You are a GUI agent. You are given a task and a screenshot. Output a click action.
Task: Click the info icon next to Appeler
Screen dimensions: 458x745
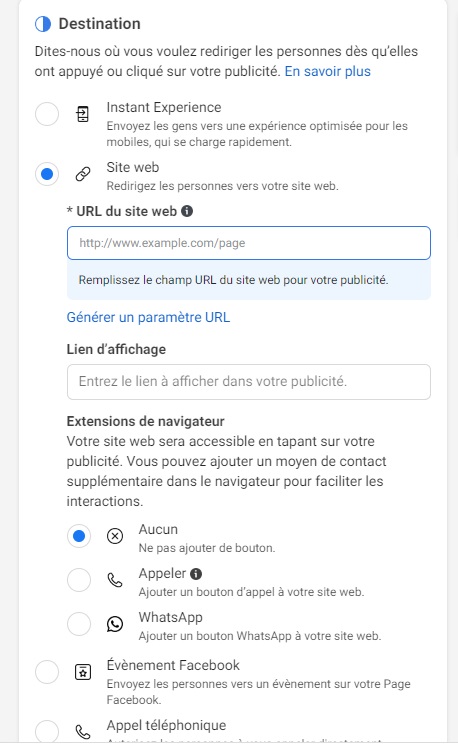coord(196,573)
